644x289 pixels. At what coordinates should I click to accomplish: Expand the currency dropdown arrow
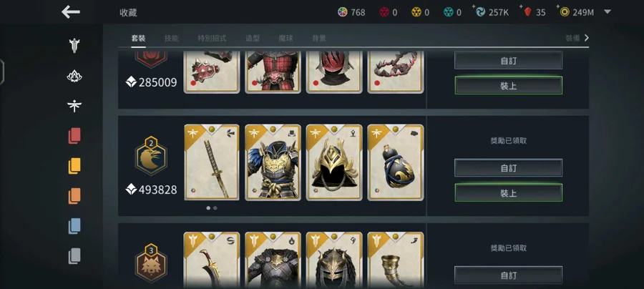(x=608, y=12)
